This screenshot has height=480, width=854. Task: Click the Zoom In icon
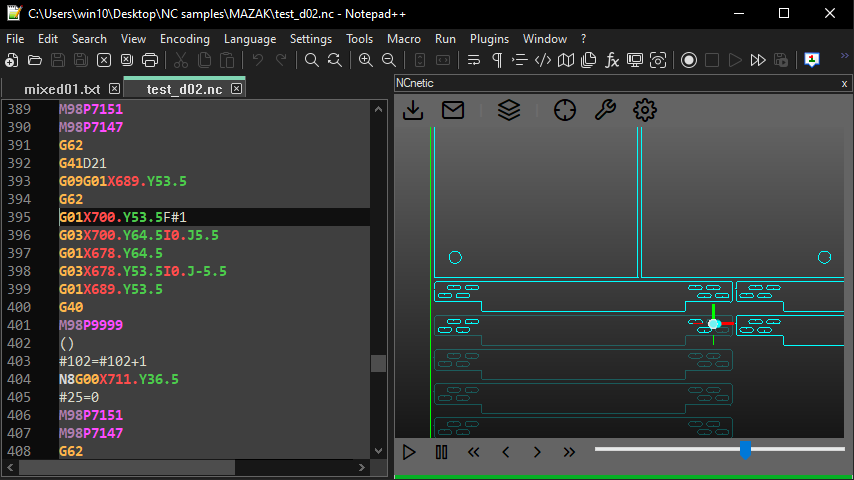pos(365,60)
